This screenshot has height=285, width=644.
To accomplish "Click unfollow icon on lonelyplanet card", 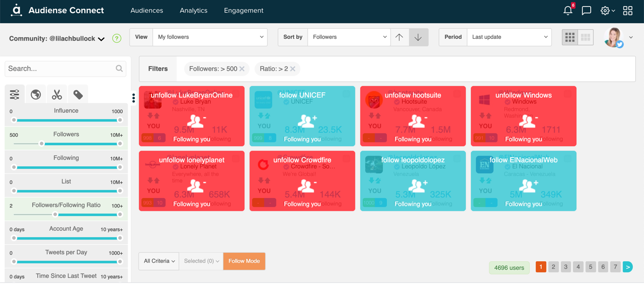I will click(196, 185).
